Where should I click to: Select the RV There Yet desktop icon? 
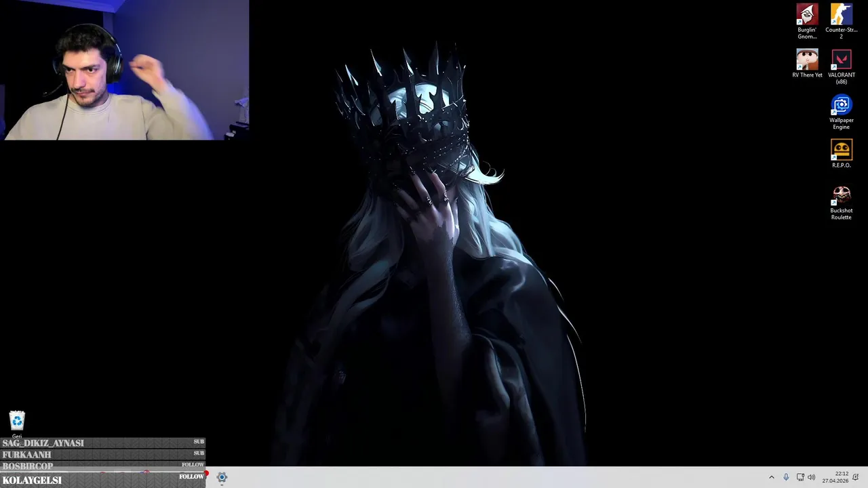coord(807,64)
